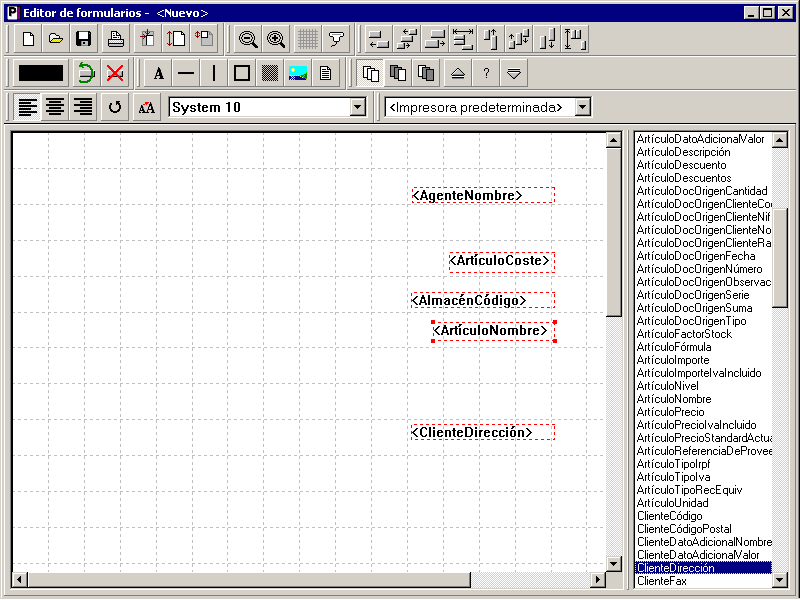Zoom in with the plus magnifier
Image resolution: width=800 pixels, height=600 pixels.
[x=276, y=39]
